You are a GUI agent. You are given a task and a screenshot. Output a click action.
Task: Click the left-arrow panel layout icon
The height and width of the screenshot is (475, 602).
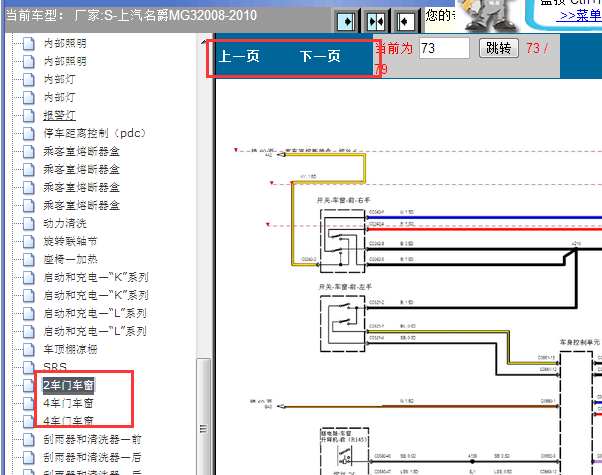[x=405, y=22]
